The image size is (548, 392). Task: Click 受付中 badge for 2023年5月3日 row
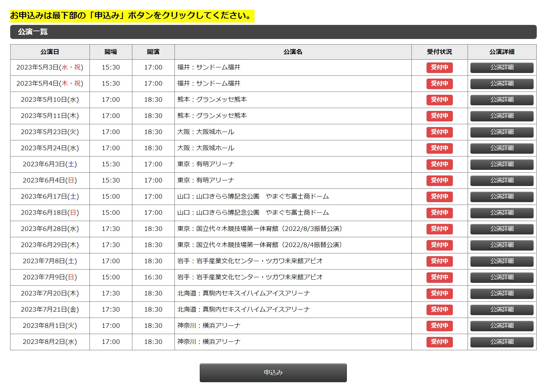click(440, 67)
